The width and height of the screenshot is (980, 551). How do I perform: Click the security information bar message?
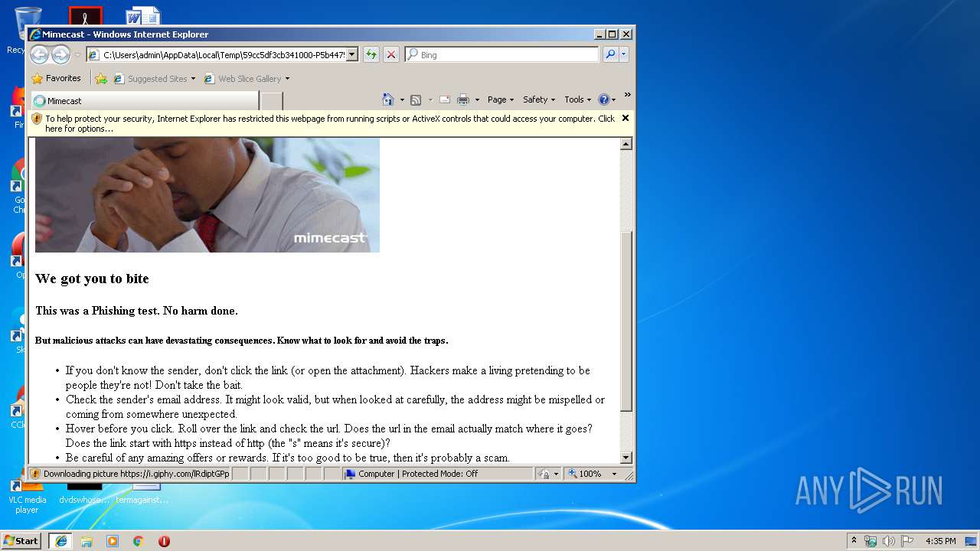tap(330, 123)
